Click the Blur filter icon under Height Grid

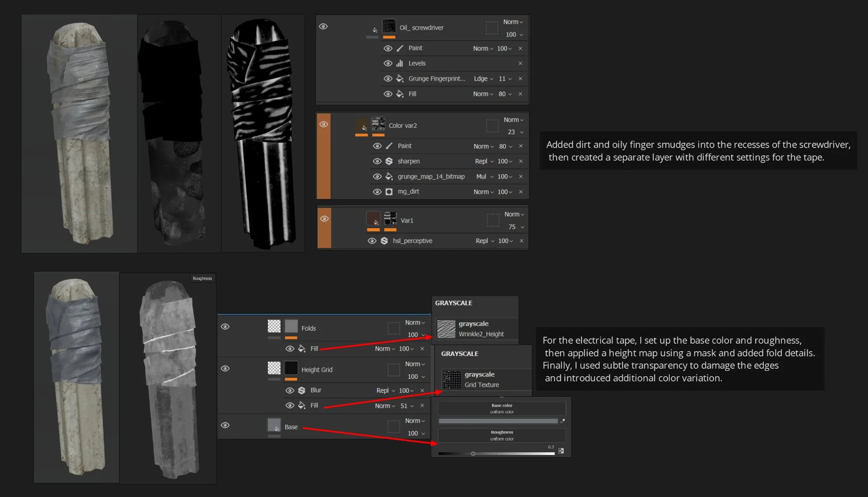point(302,390)
